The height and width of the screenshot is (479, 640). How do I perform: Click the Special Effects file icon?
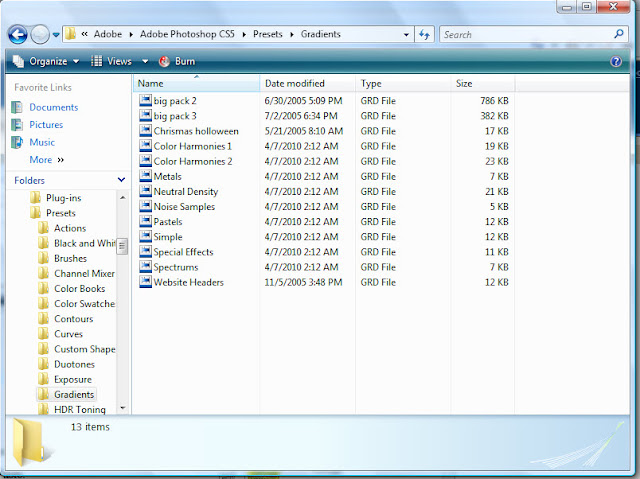click(145, 251)
